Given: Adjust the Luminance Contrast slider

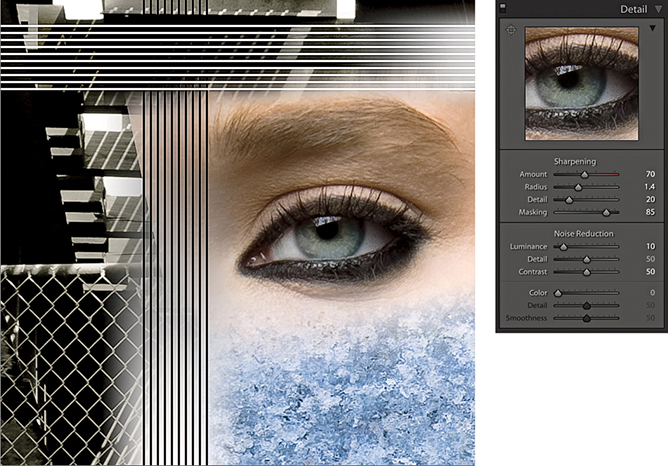Looking at the screenshot, I should click(587, 272).
